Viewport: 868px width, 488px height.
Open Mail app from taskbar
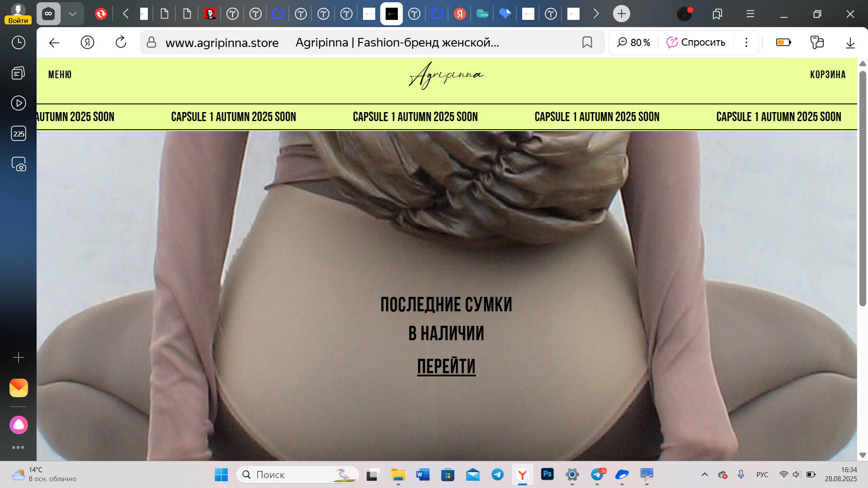point(473,475)
